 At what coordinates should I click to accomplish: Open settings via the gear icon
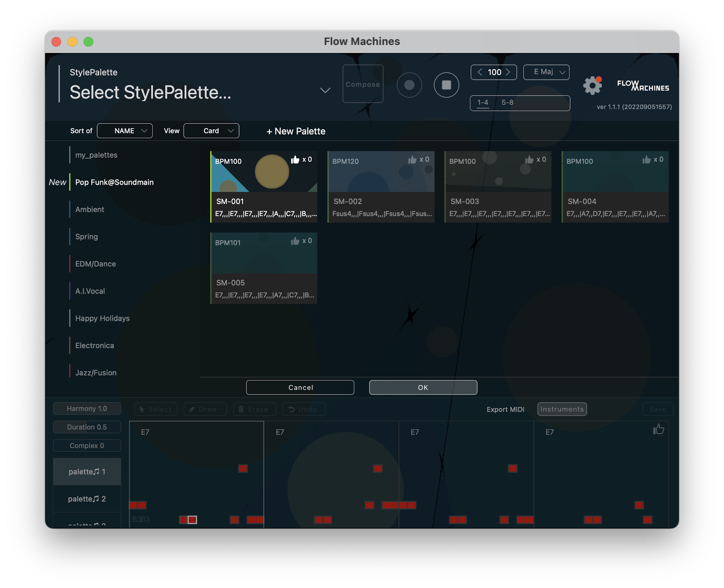[592, 86]
